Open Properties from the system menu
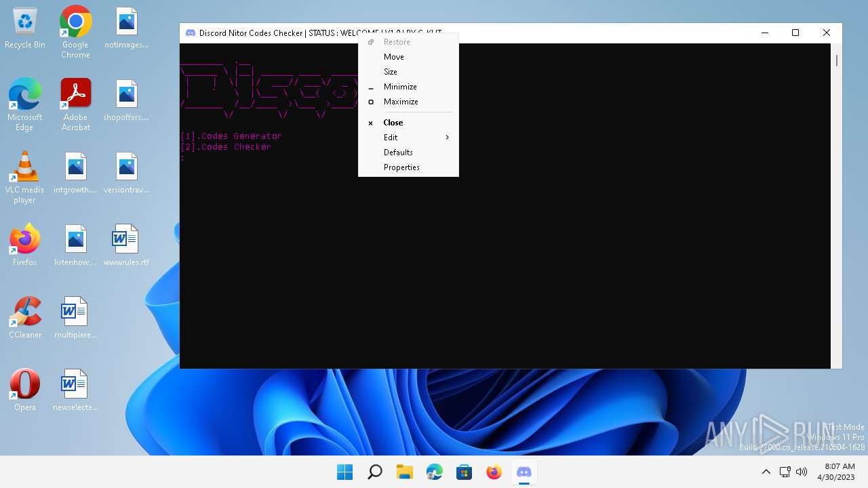Screen dimensions: 868x488 (x=408, y=167)
